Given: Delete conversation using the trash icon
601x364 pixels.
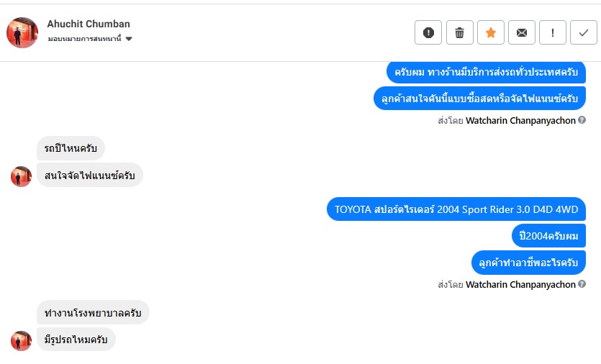Looking at the screenshot, I should tap(459, 32).
